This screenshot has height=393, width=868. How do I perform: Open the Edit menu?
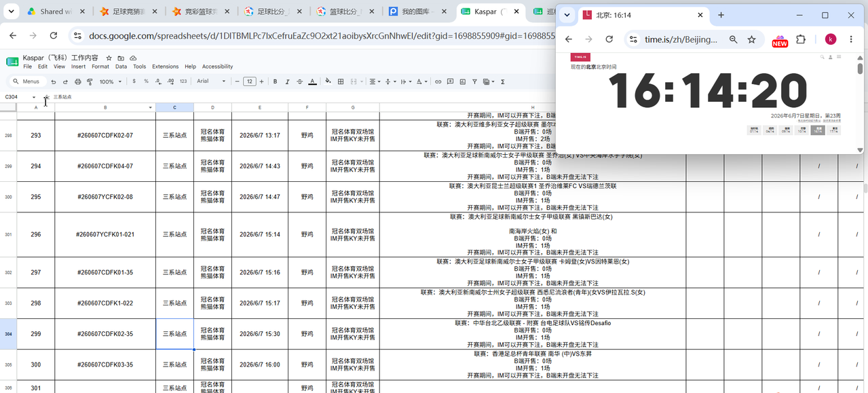point(43,67)
